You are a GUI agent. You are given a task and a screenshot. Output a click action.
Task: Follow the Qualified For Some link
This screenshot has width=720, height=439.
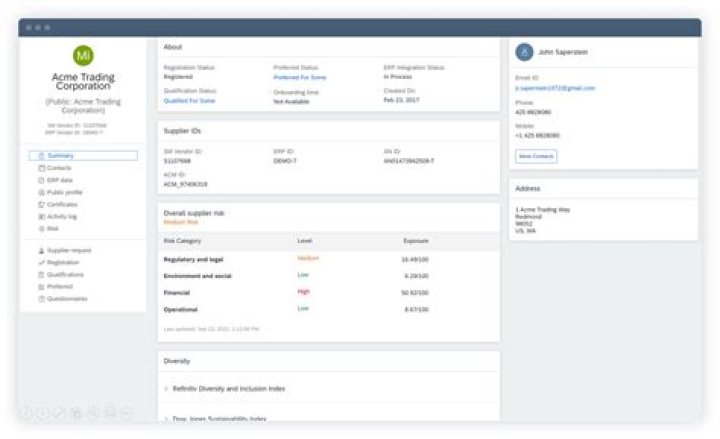(189, 101)
